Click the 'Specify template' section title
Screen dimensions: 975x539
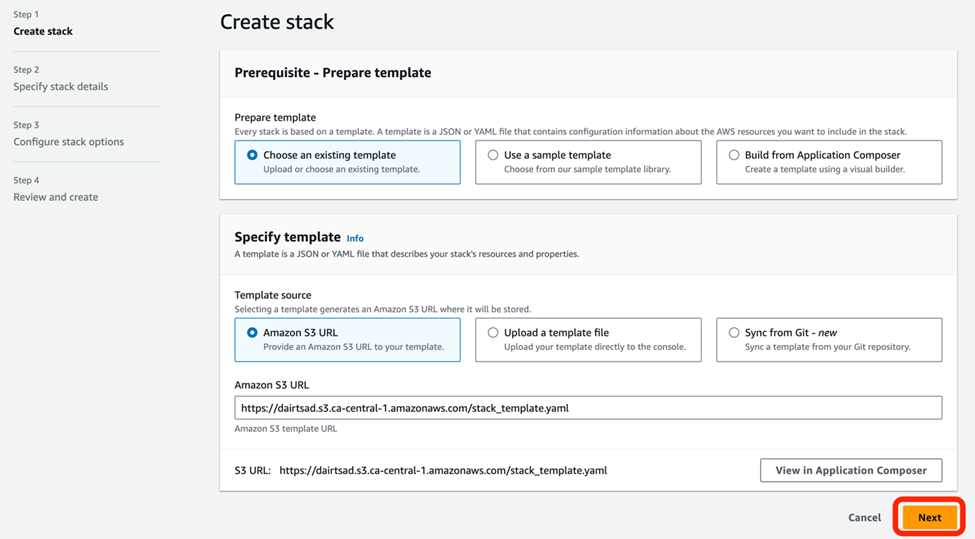pyautogui.click(x=288, y=237)
